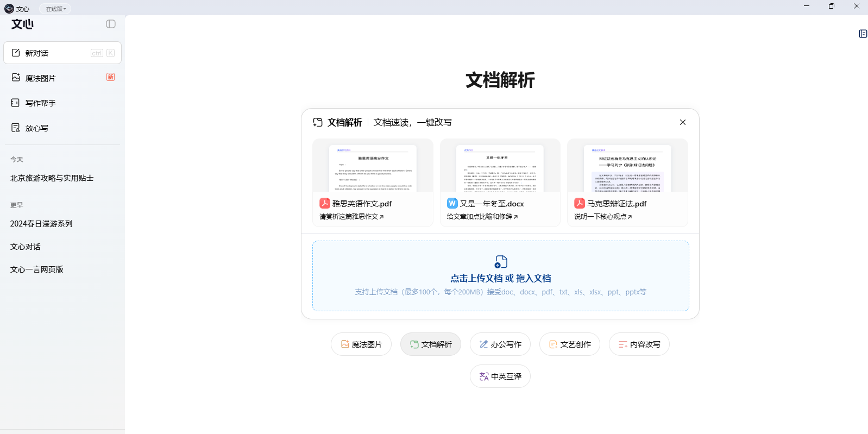
Task: Open 写作帮手 in the sidebar
Action: coord(41,103)
